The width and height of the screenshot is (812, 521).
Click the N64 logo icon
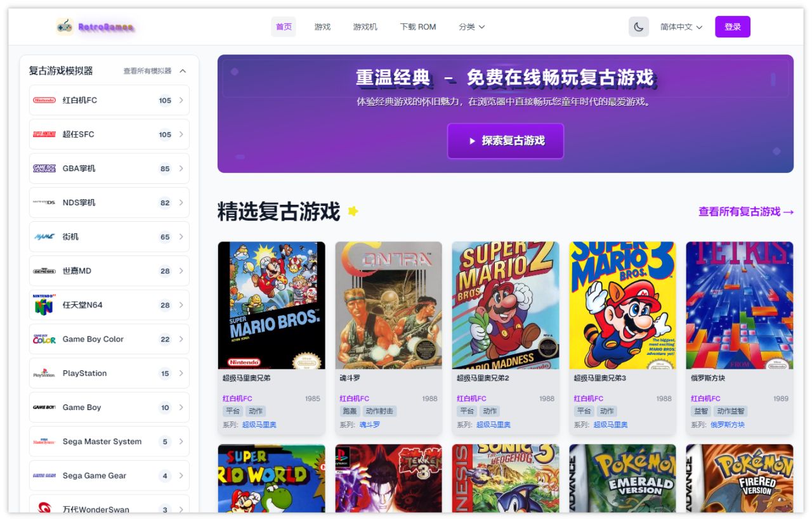44,305
